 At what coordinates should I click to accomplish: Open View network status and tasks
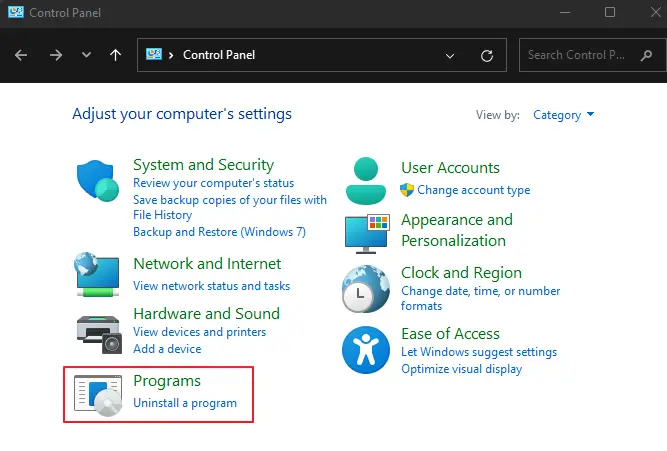(211, 286)
